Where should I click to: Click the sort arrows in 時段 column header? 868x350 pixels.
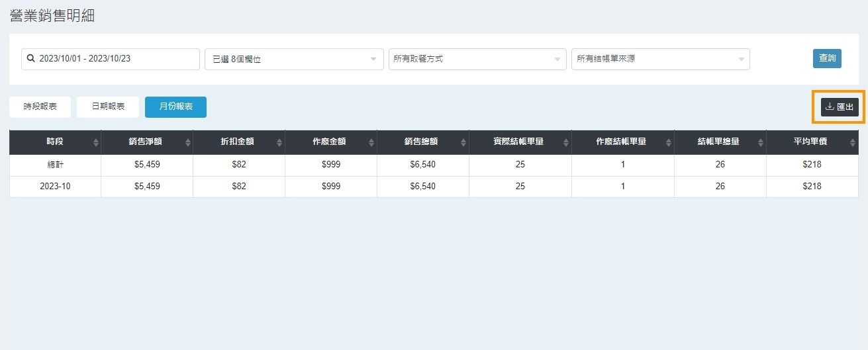(96, 143)
